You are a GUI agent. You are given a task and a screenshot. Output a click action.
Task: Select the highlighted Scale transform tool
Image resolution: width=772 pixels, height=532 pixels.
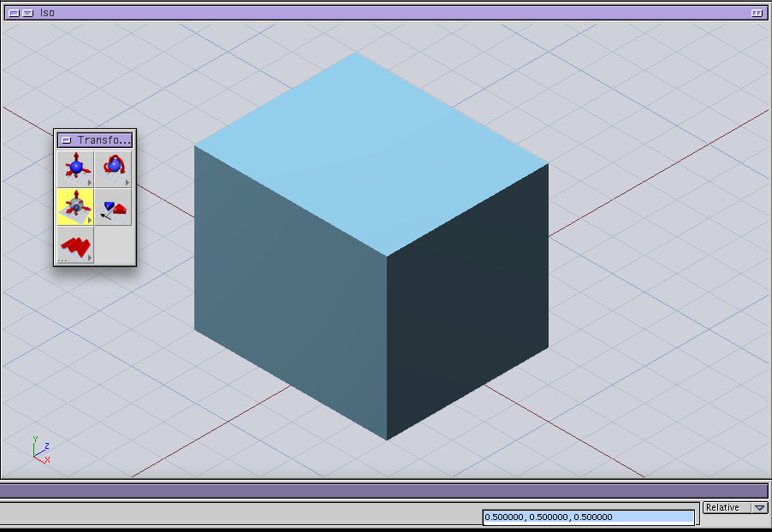pyautogui.click(x=75, y=206)
